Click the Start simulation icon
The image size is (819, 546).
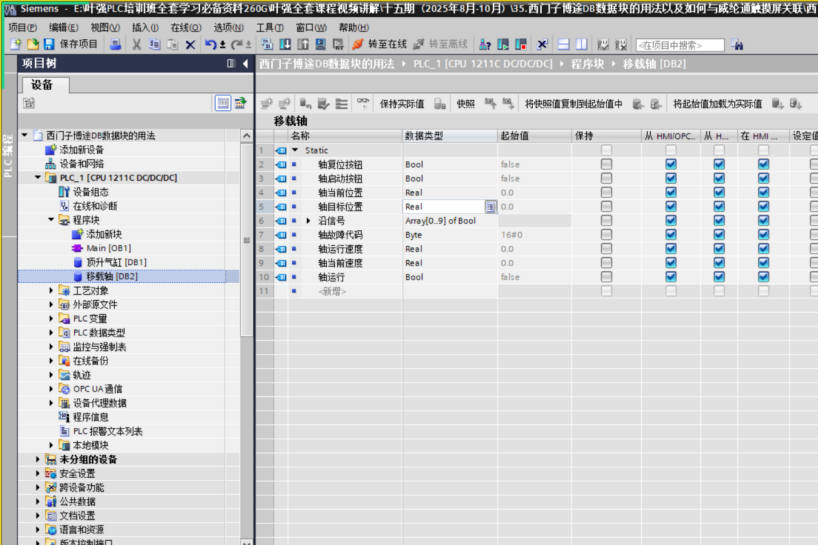pyautogui.click(x=321, y=44)
